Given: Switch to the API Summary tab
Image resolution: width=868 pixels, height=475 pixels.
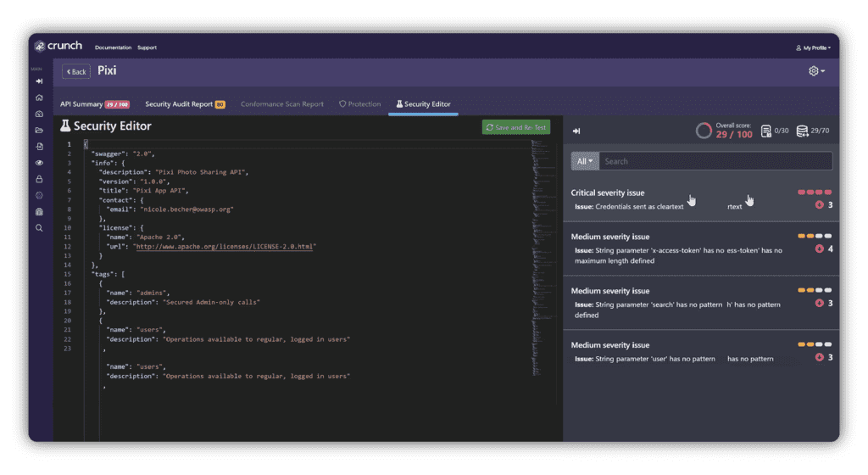Looking at the screenshot, I should (x=95, y=104).
